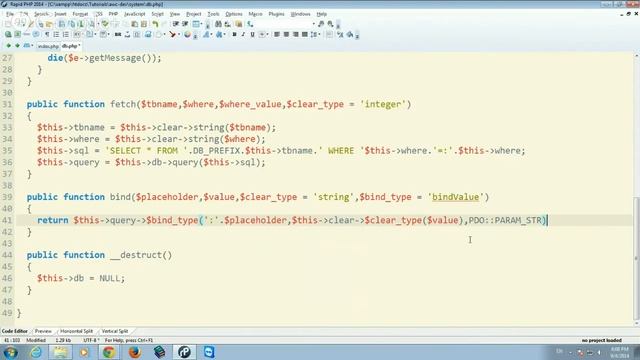
Task: Open Find with the binoculars icon
Action: 218,24
